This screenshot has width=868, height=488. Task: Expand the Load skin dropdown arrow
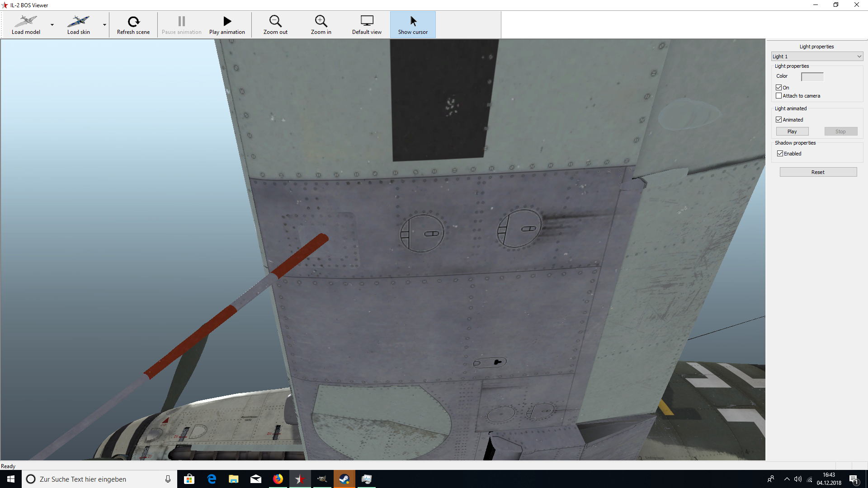point(104,25)
